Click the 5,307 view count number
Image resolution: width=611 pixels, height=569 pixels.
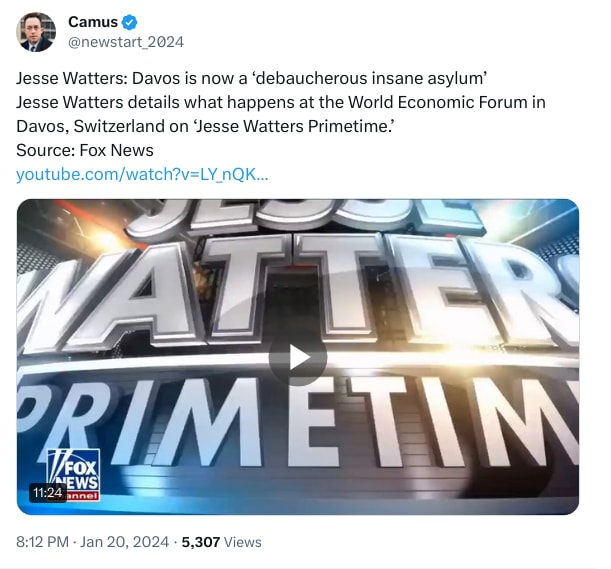(201, 542)
